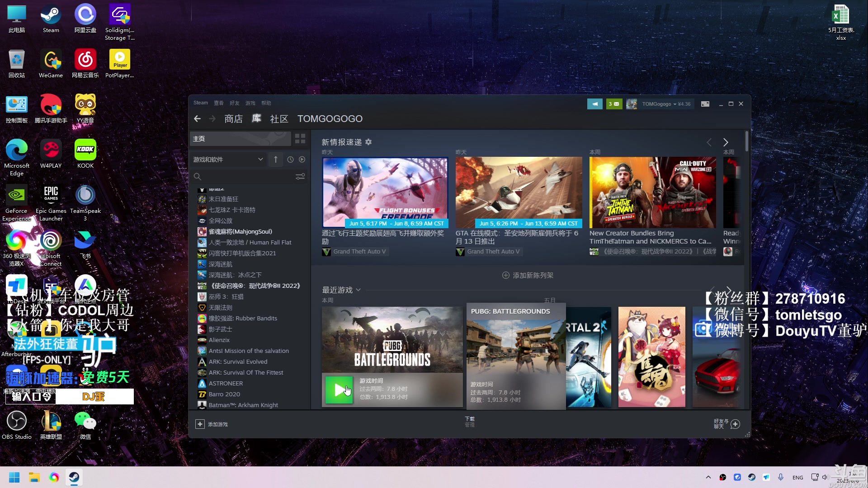Expand the 最近游戏 shelf dropdown

[x=359, y=290]
